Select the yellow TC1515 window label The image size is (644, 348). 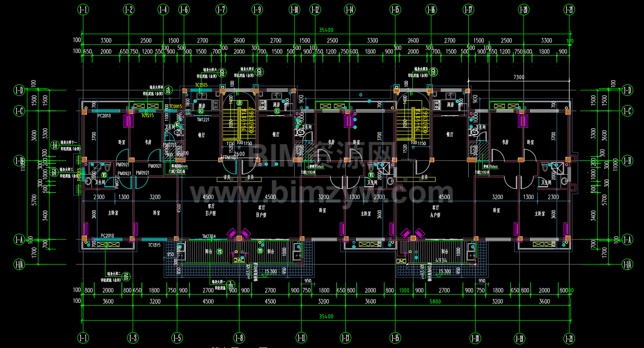(201, 85)
